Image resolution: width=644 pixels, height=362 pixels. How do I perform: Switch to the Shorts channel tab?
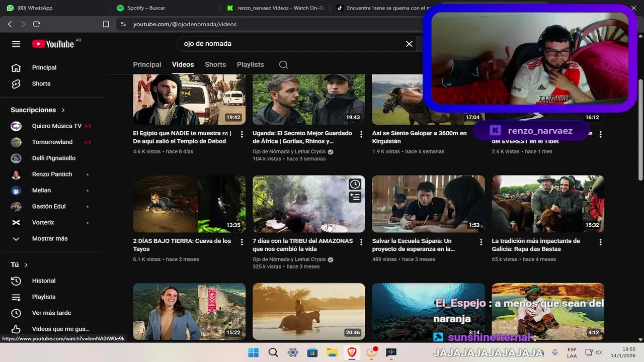pyautogui.click(x=215, y=64)
